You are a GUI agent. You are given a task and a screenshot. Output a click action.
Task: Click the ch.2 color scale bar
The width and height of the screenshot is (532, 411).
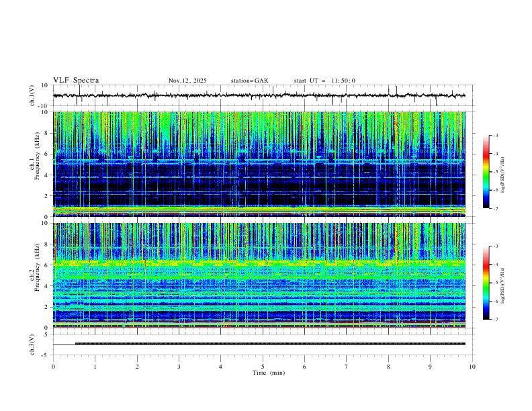pyautogui.click(x=486, y=283)
